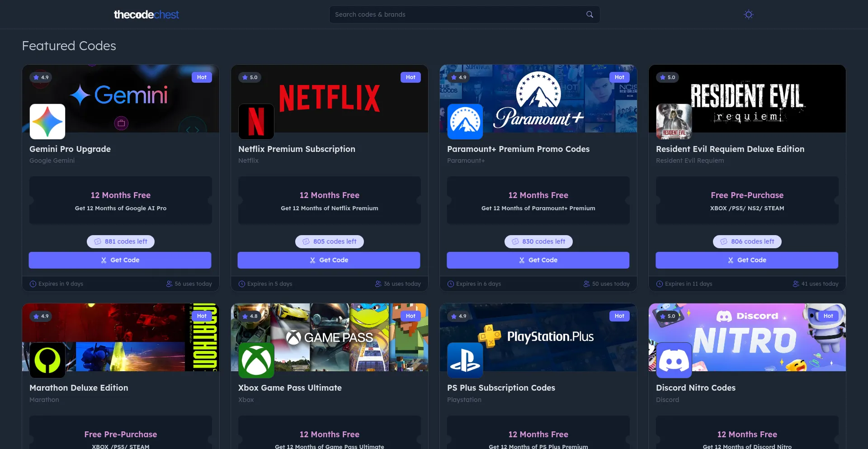The width and height of the screenshot is (868, 449).
Task: Click the PlayStation logo icon
Action: (465, 360)
